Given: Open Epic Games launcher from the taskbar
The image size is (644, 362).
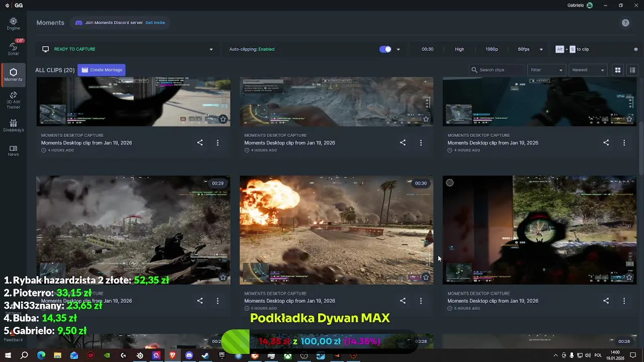Looking at the screenshot, I should tap(222, 355).
